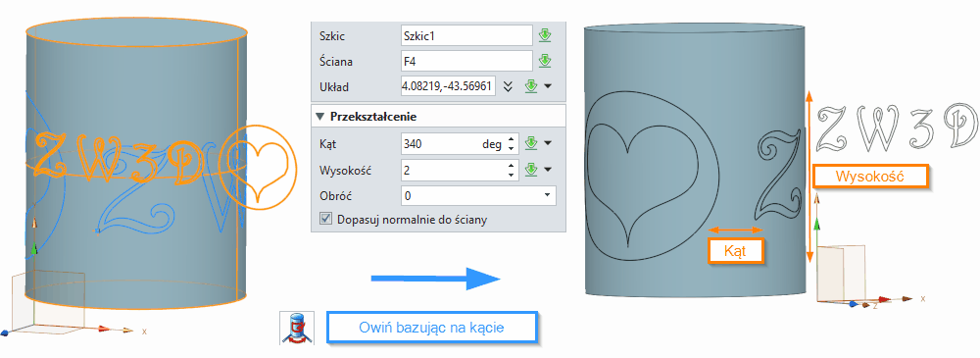Open the dropdown arrow after Układ pick icon
The width and height of the screenshot is (980, 358).
pos(548,86)
